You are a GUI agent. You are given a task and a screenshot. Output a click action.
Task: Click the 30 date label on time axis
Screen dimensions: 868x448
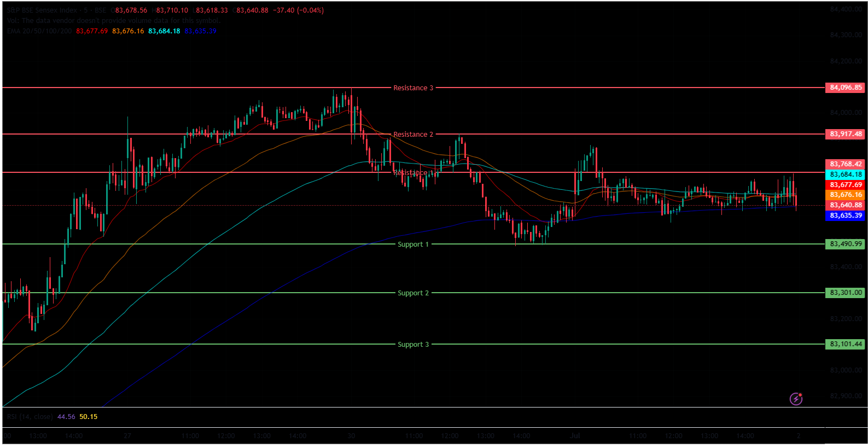click(x=351, y=436)
